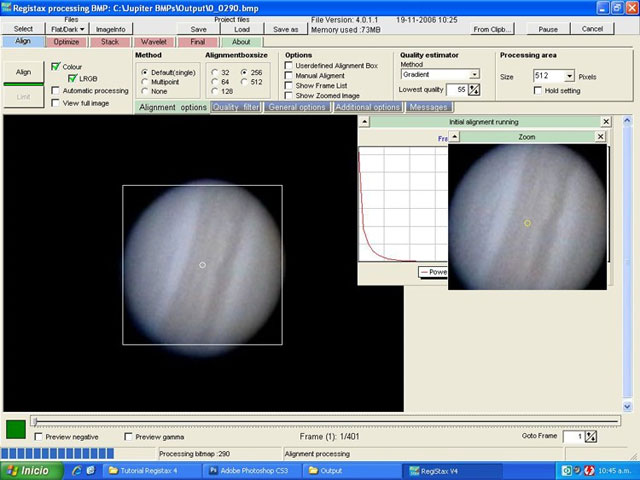The height and width of the screenshot is (480, 640).
Task: Close the Initial alignment running panel
Action: [x=605, y=121]
